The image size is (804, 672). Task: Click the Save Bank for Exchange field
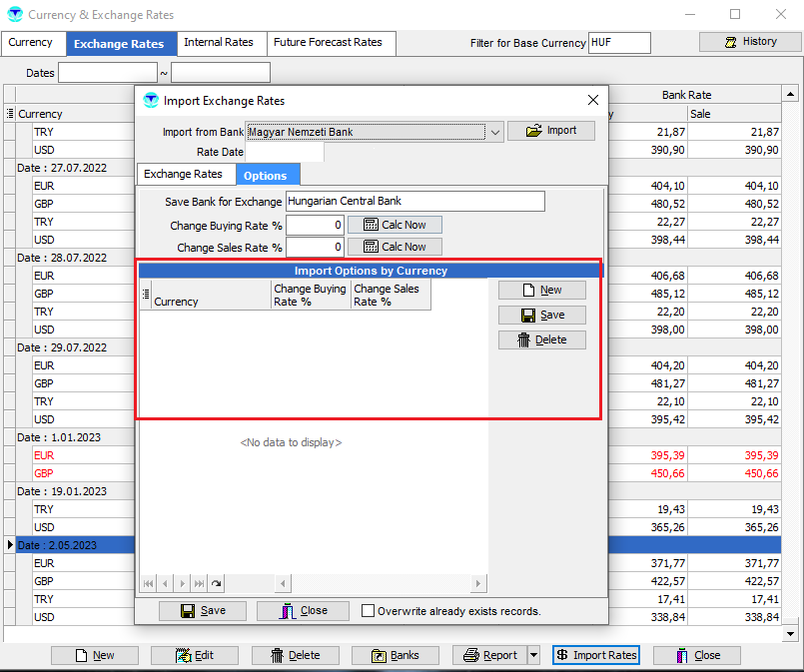[414, 202]
